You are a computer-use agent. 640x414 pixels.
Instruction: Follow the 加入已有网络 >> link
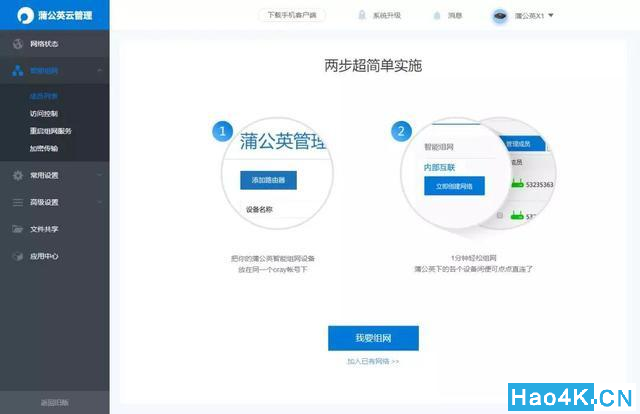373,361
